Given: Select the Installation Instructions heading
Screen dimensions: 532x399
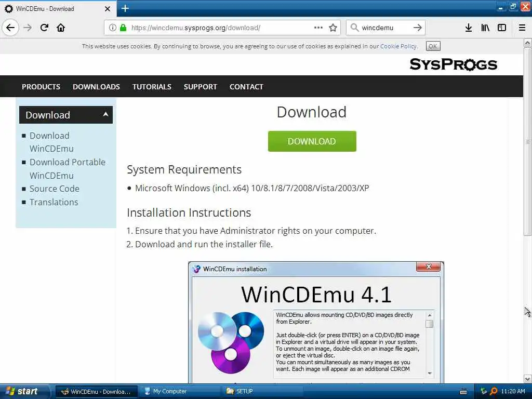Looking at the screenshot, I should point(189,212).
